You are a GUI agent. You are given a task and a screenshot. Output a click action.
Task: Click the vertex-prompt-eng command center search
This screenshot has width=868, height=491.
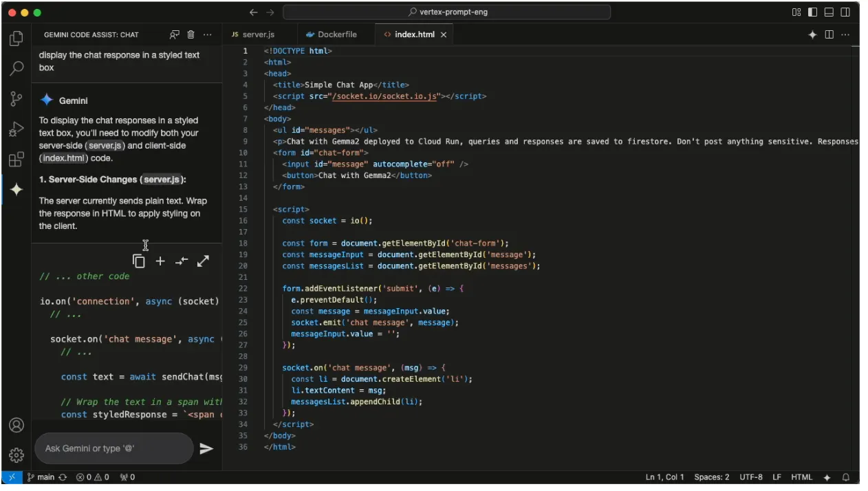(x=447, y=12)
